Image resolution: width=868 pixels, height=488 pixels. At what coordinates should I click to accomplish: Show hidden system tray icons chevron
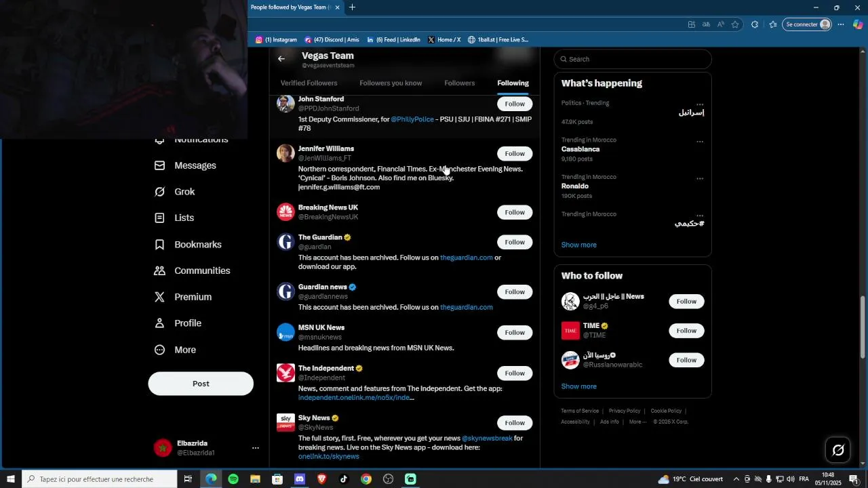[x=736, y=479]
